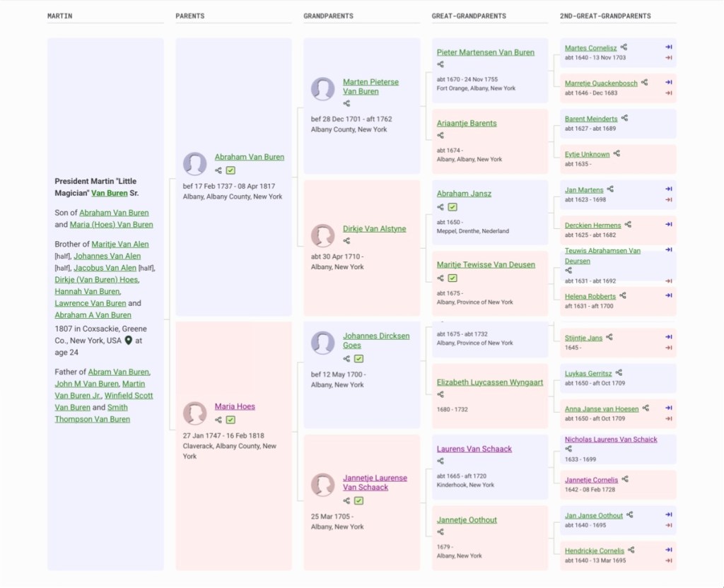Click the map pin icon after New York, USA
This screenshot has height=588, width=724.
129,340
